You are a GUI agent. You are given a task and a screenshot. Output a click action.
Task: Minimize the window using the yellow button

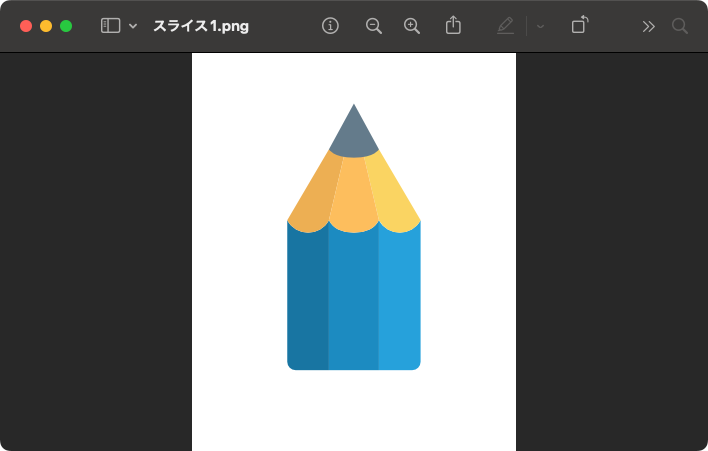tap(46, 26)
